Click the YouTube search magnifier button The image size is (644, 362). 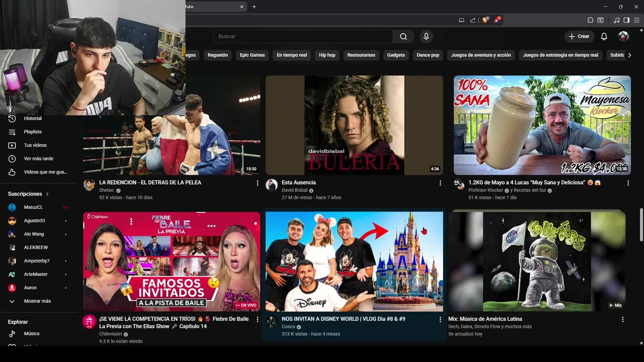point(404,36)
